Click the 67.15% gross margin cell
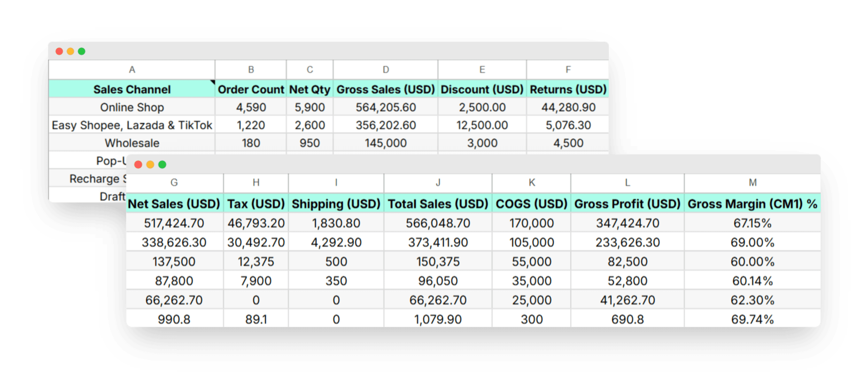This screenshot has width=868, height=372. 753,223
